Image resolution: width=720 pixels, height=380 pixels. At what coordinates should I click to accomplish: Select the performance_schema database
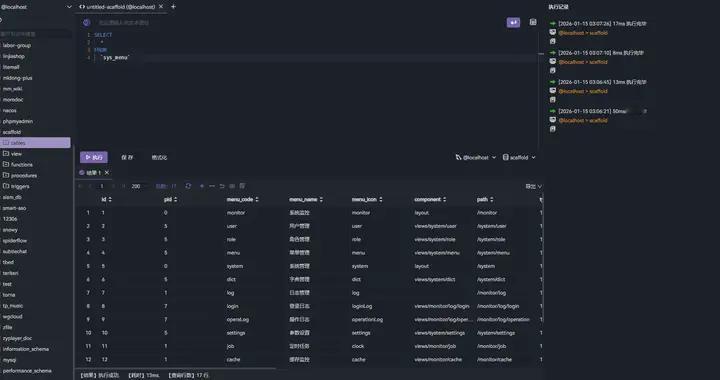27,371
